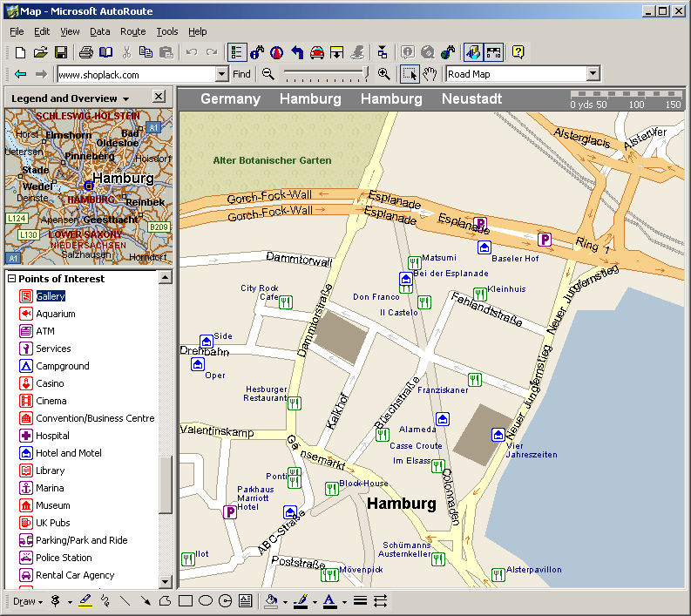Open the Road Map style dropdown
The image size is (691, 616).
point(593,74)
